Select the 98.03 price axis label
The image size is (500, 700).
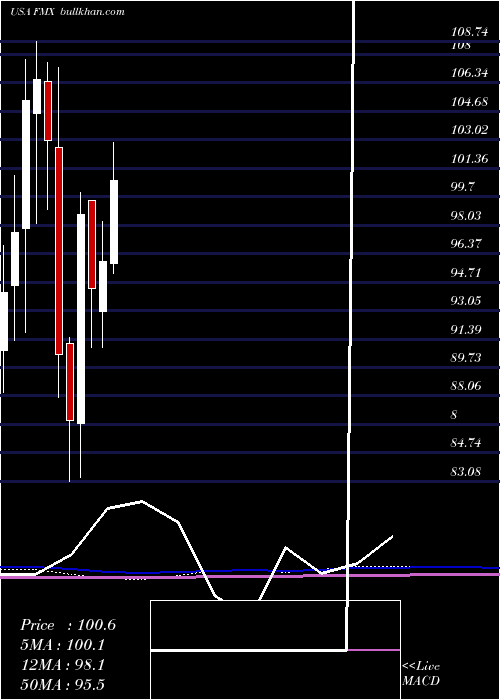(x=467, y=216)
